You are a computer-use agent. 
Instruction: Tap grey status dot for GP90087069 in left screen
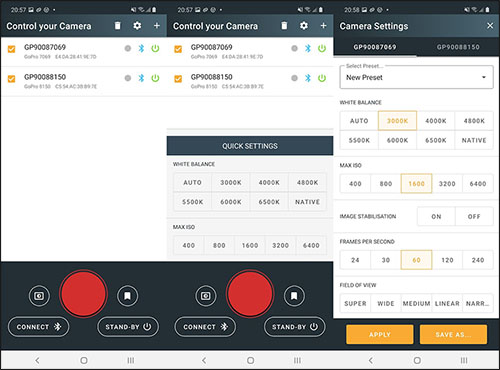click(128, 48)
